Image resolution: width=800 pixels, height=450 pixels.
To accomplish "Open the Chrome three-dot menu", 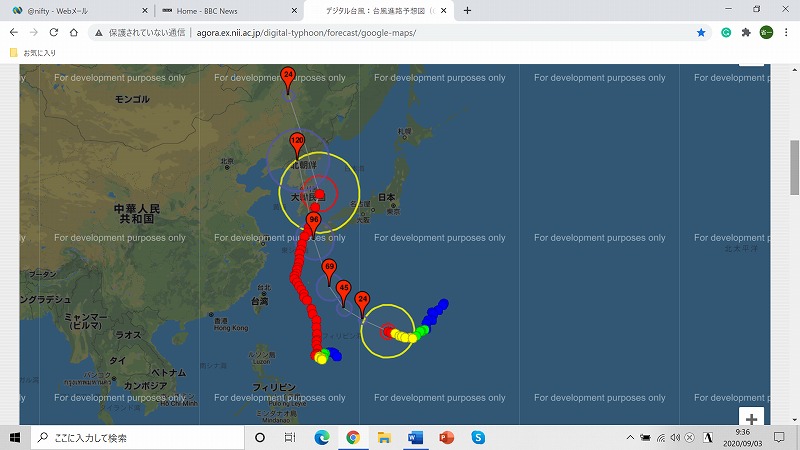I will tap(786, 32).
